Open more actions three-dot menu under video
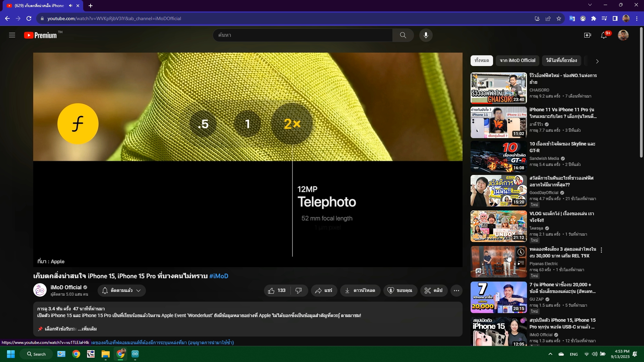The image size is (644, 362). [x=457, y=291]
